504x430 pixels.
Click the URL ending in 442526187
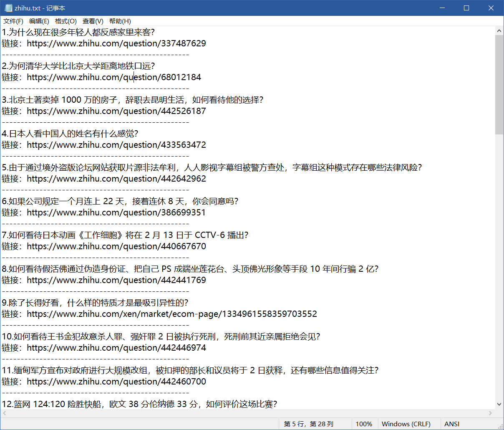pyautogui.click(x=116, y=111)
